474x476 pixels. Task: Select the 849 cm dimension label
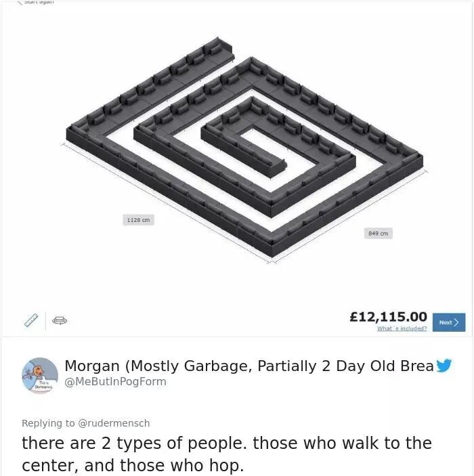click(x=378, y=233)
